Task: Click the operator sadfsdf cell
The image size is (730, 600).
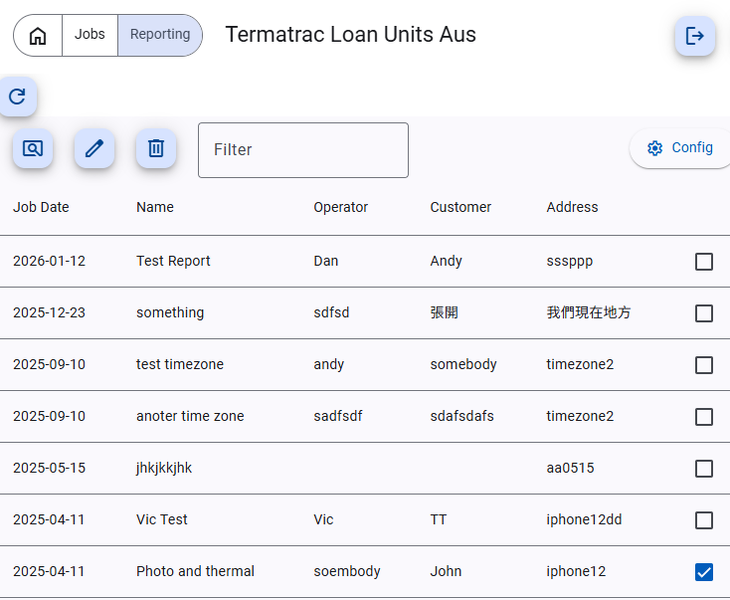Action: point(338,416)
